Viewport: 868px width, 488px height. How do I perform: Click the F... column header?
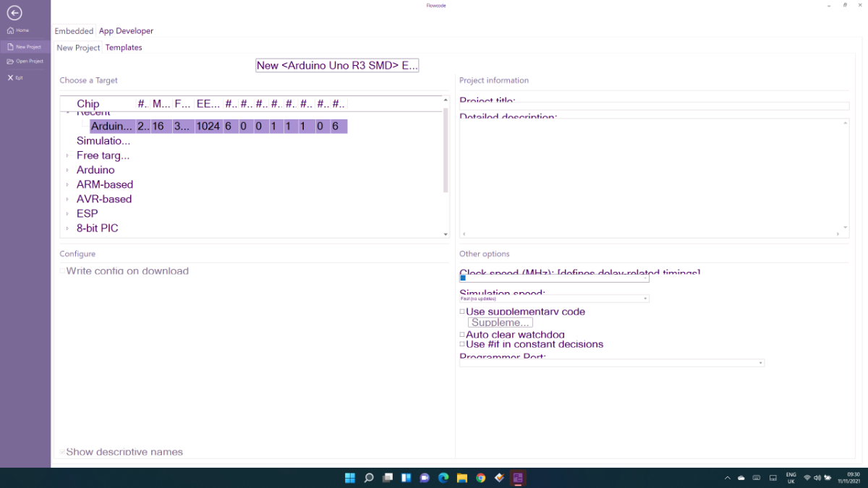tap(183, 104)
